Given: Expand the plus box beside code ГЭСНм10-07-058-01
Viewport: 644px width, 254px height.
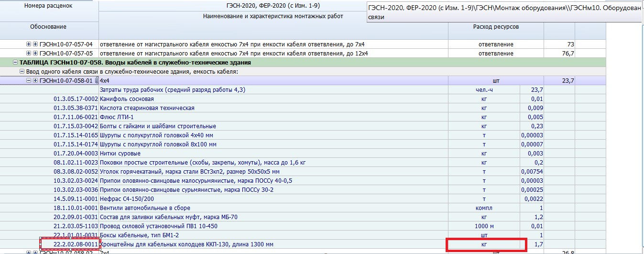Looking at the screenshot, I should point(35,81).
